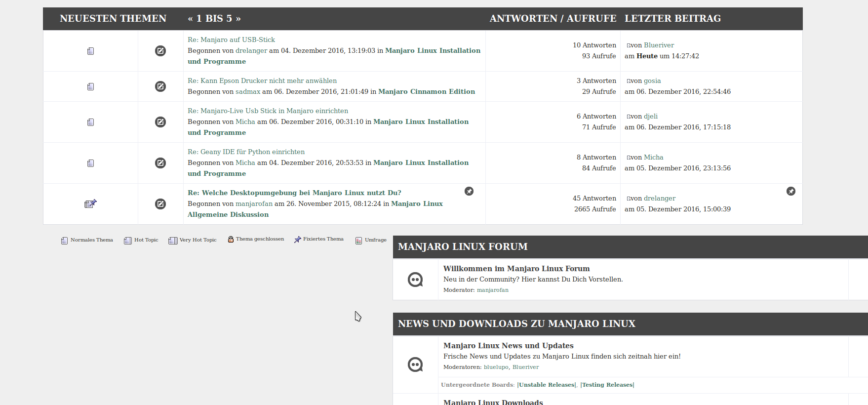
Task: Click the News und Updates board icon
Action: pos(415,364)
